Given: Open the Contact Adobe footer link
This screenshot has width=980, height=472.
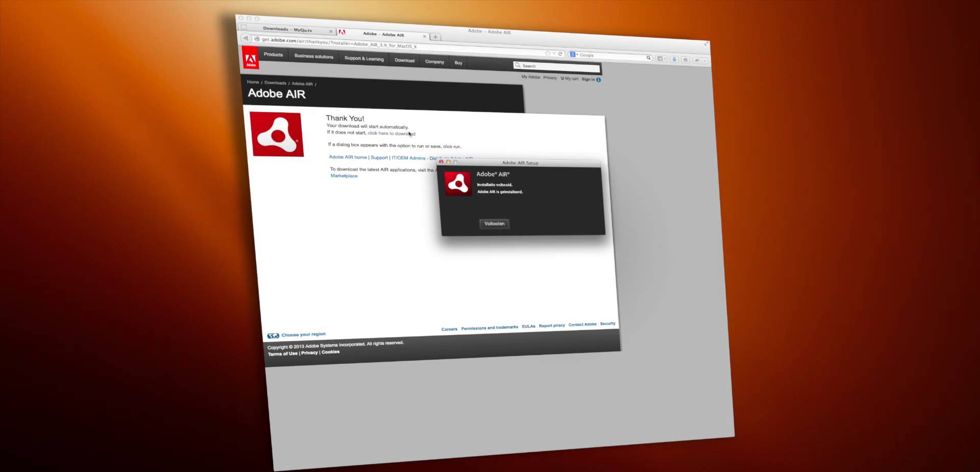Looking at the screenshot, I should coord(582,324).
